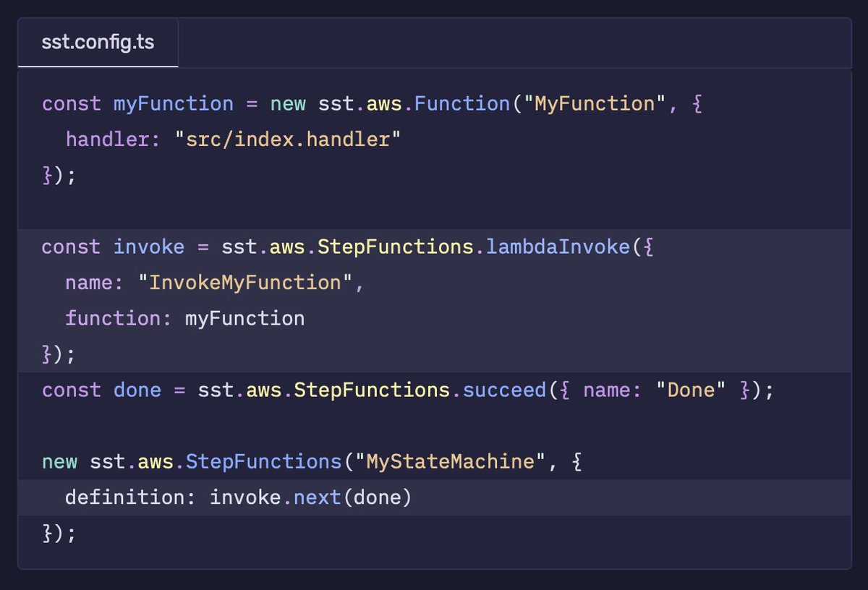This screenshot has width=868, height=590.
Task: Click the "Done" string literal
Action: [x=691, y=390]
